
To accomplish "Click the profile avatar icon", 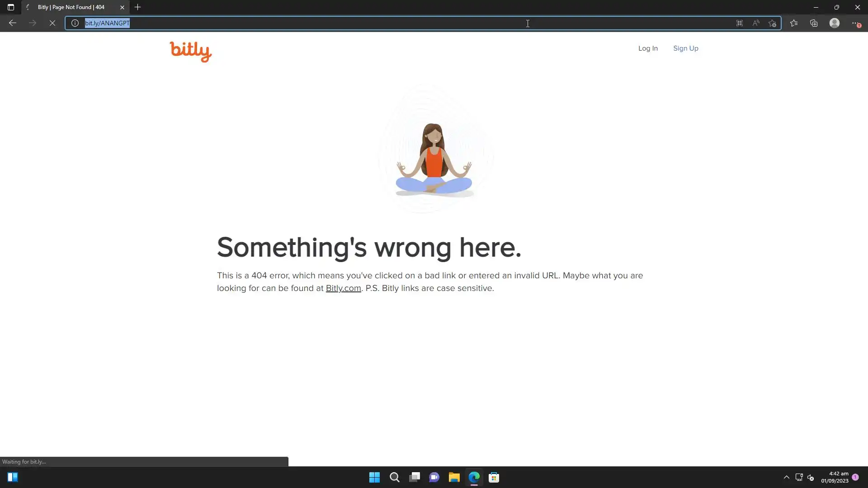I will [835, 23].
